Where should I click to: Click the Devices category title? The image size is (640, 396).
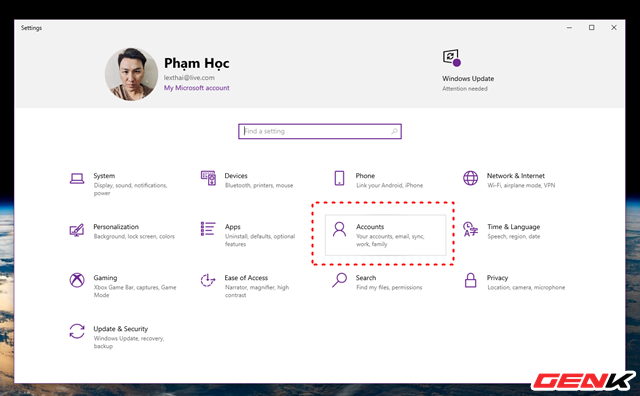[x=236, y=176]
